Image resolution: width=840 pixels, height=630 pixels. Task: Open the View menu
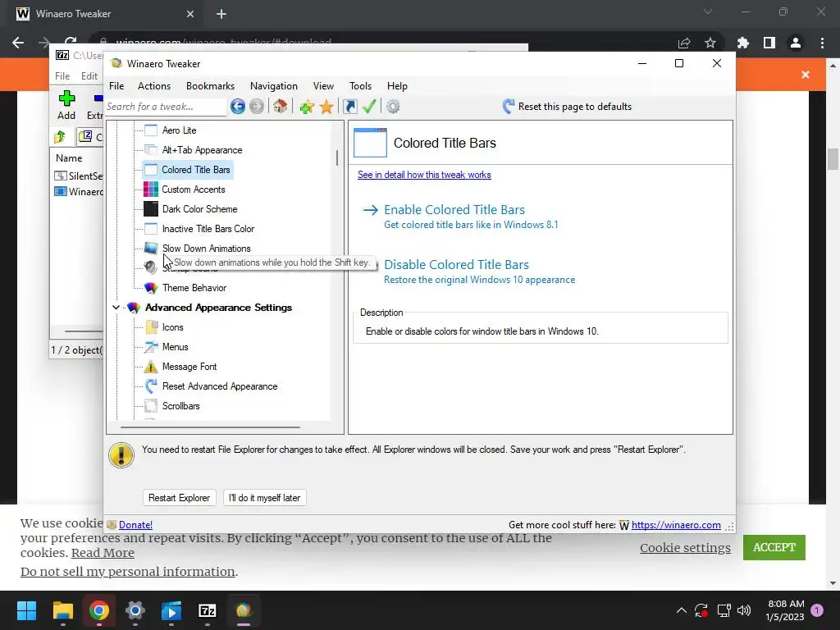pyautogui.click(x=323, y=85)
